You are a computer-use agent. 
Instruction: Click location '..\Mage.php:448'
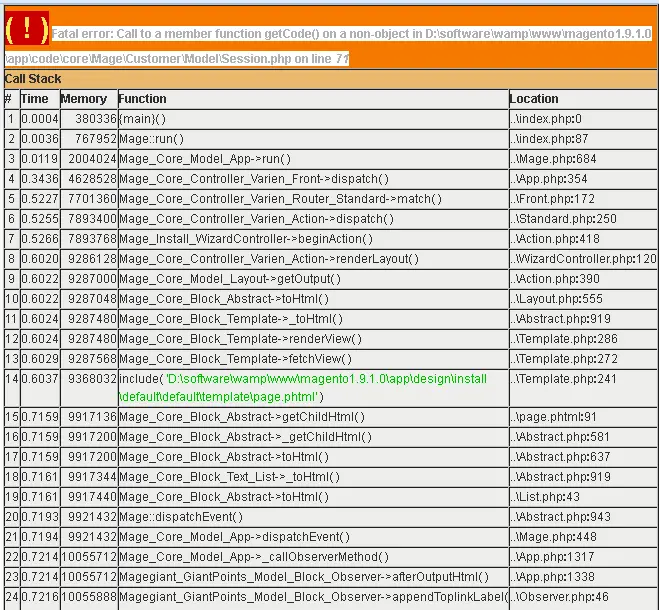pyautogui.click(x=553, y=537)
